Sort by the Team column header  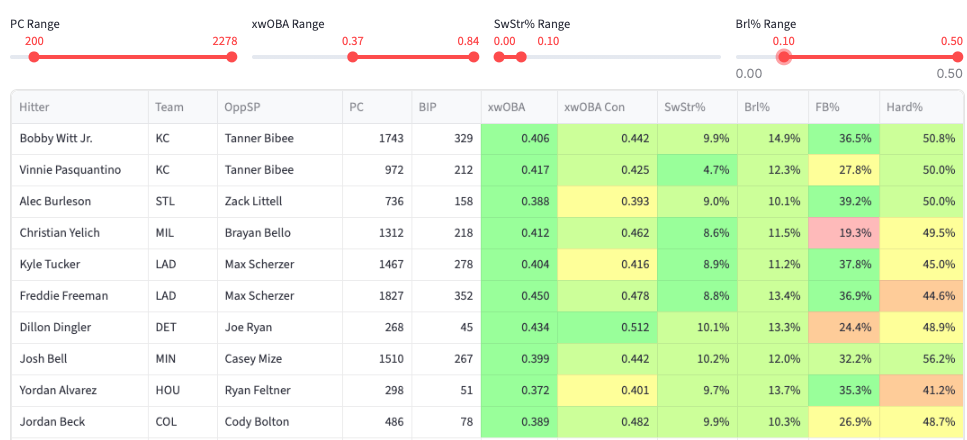pyautogui.click(x=183, y=107)
